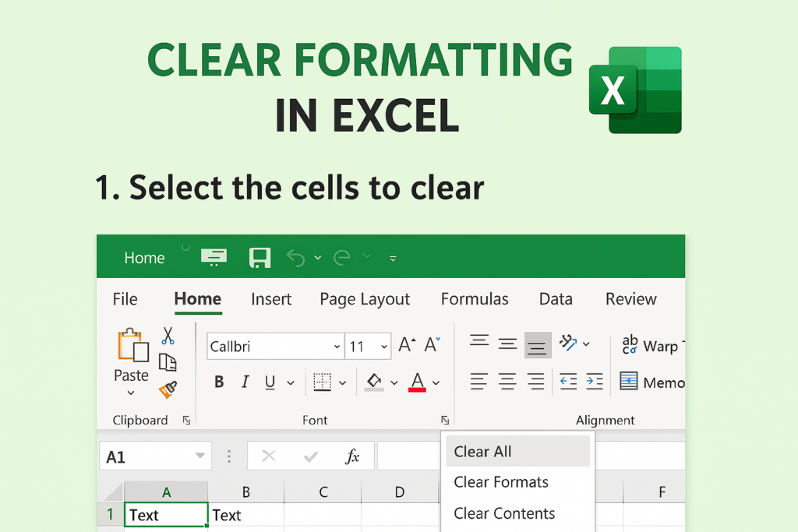The height and width of the screenshot is (532, 798).
Task: Toggle Underline formatting
Action: 270,382
